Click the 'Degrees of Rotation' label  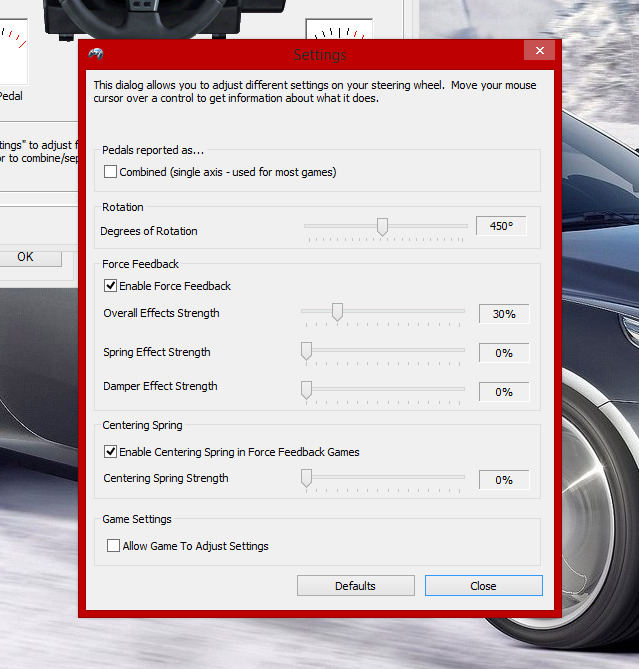click(x=149, y=231)
